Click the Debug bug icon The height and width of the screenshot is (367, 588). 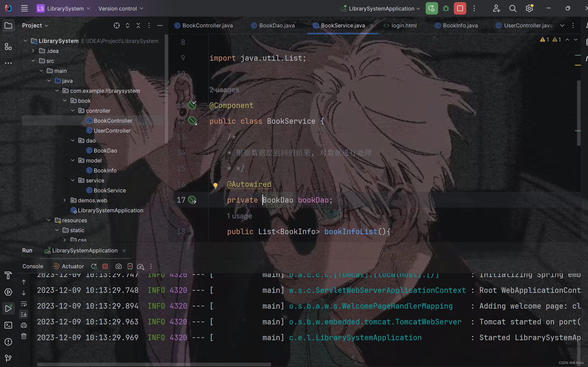click(446, 8)
